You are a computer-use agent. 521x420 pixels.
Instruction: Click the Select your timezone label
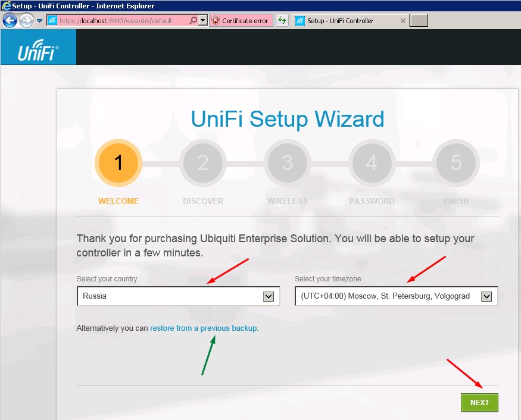328,279
